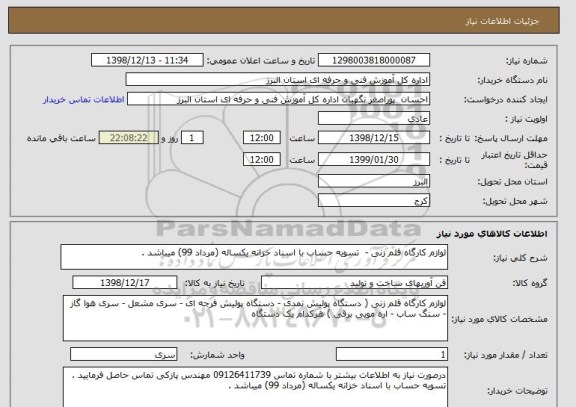Click the نام دستگاه خریدار field
Screen dimensions: 576x407
[x=278, y=80]
